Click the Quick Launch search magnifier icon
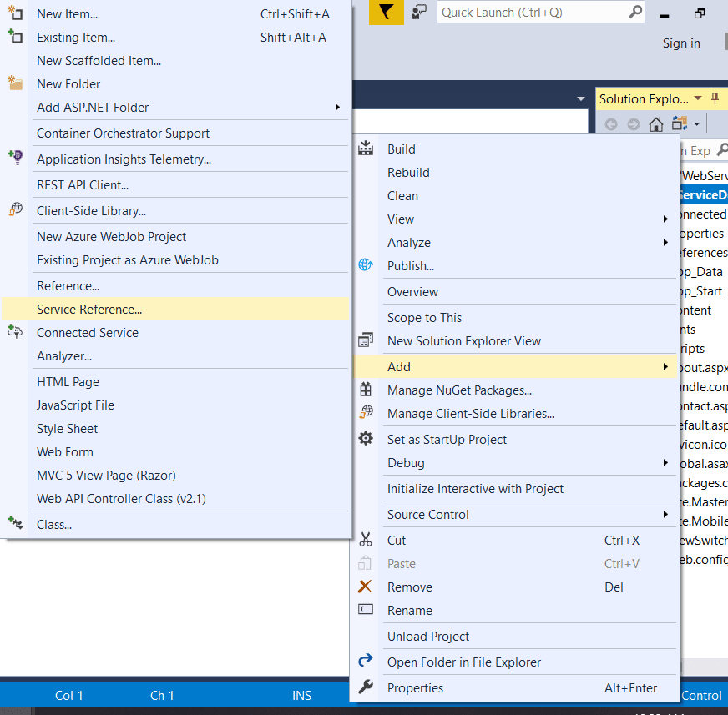The width and height of the screenshot is (728, 715). (635, 12)
